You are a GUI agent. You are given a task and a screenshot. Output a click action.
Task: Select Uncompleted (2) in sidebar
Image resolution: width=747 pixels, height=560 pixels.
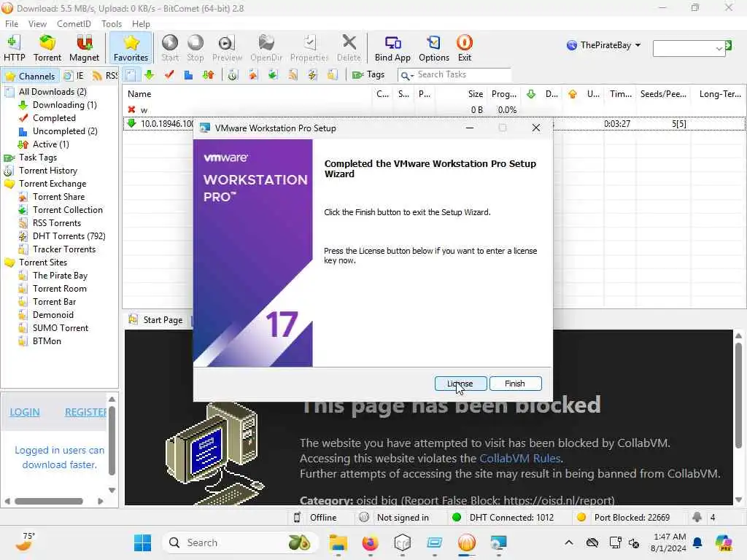point(65,131)
